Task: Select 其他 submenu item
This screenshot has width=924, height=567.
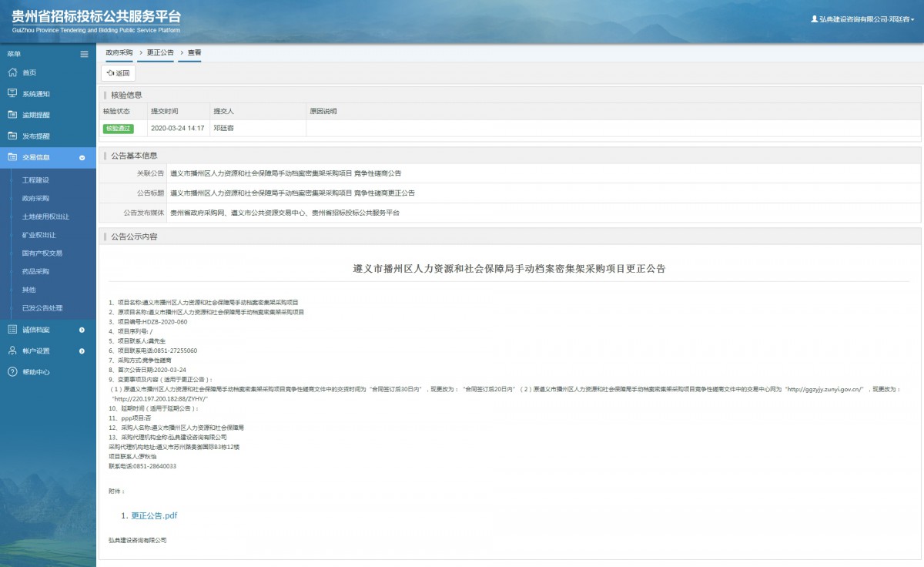Action: [28, 290]
